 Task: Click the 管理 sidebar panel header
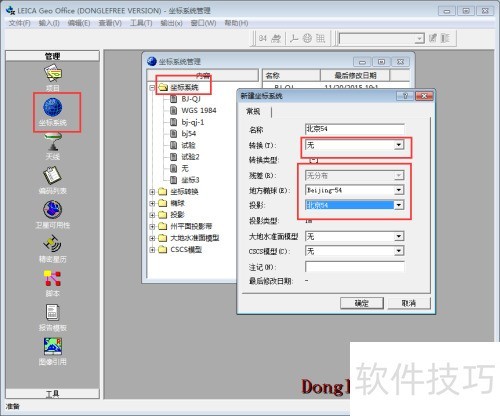(x=52, y=56)
